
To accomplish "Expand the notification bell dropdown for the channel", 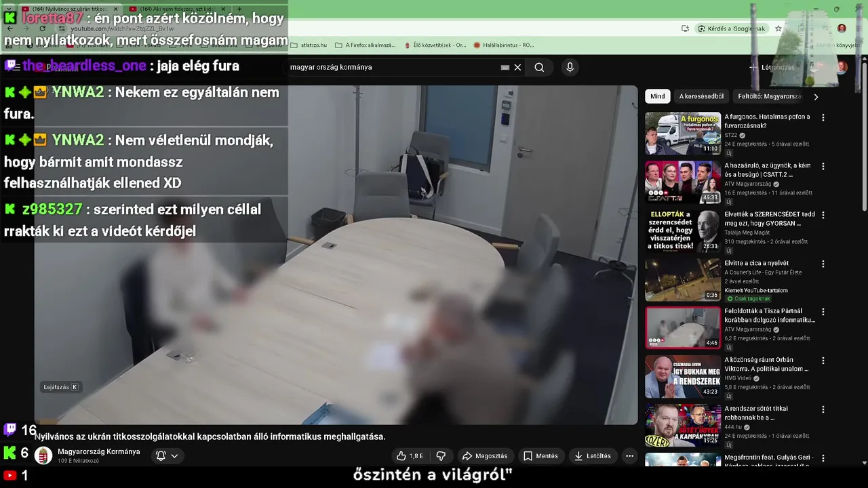I will coord(167,456).
